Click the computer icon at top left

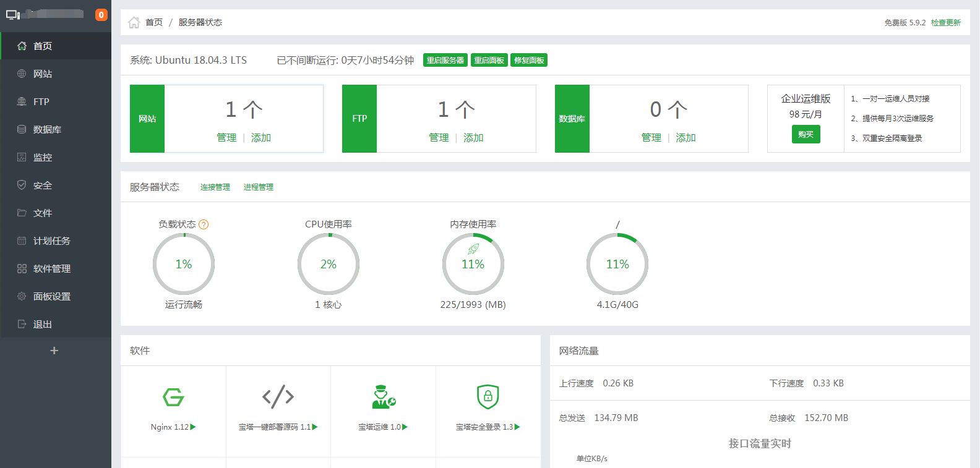click(x=13, y=15)
